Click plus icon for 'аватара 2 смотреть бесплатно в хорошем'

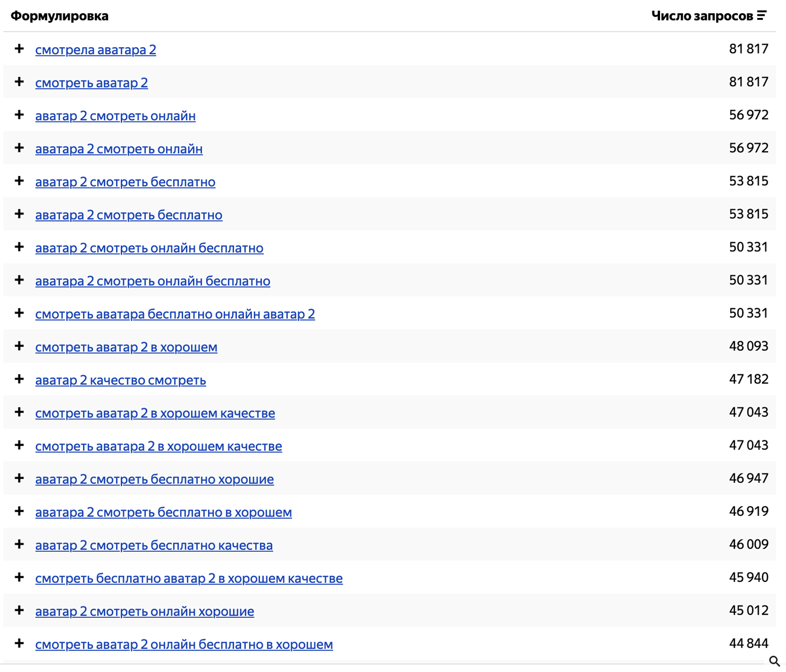click(x=19, y=511)
